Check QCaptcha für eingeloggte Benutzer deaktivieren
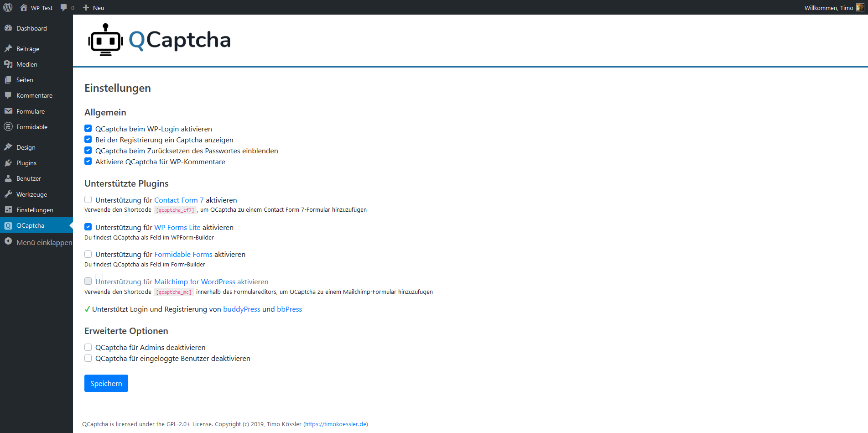 click(88, 358)
